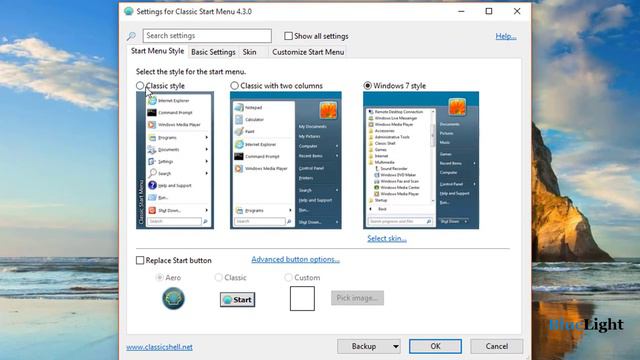Select Classic with two columns option

tap(234, 86)
